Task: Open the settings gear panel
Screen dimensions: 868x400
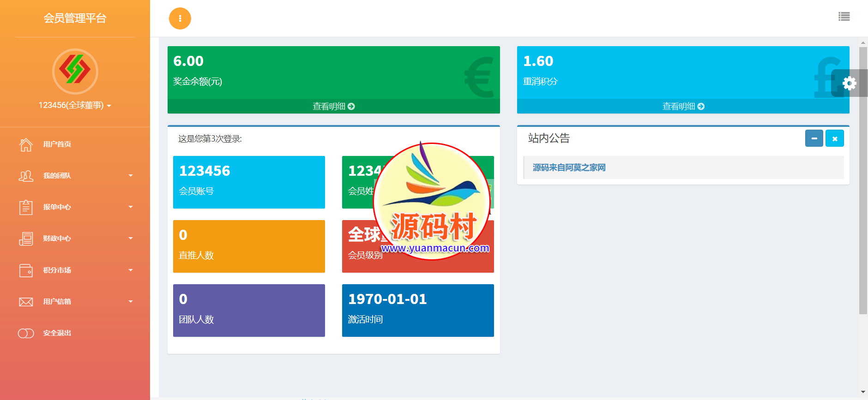Action: (x=849, y=83)
